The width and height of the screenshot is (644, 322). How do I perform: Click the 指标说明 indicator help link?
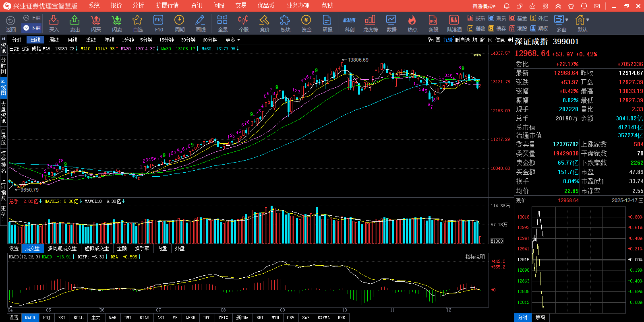pyautogui.click(x=475, y=257)
